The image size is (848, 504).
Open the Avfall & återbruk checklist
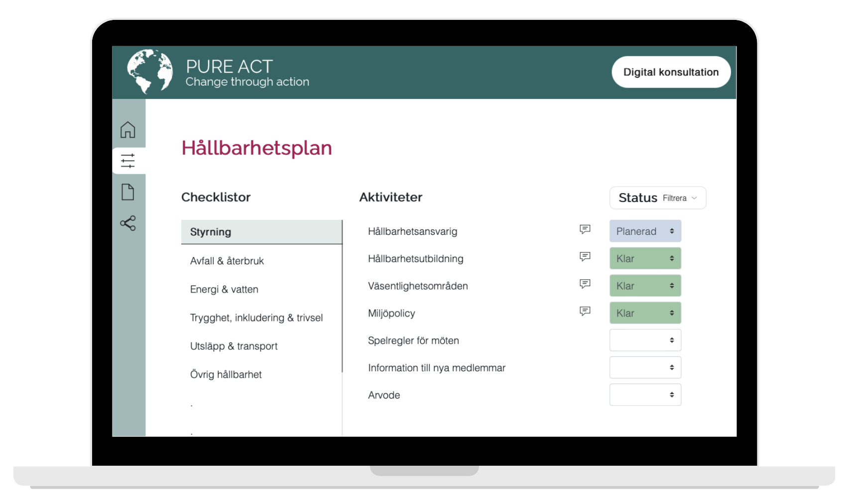pos(227,261)
